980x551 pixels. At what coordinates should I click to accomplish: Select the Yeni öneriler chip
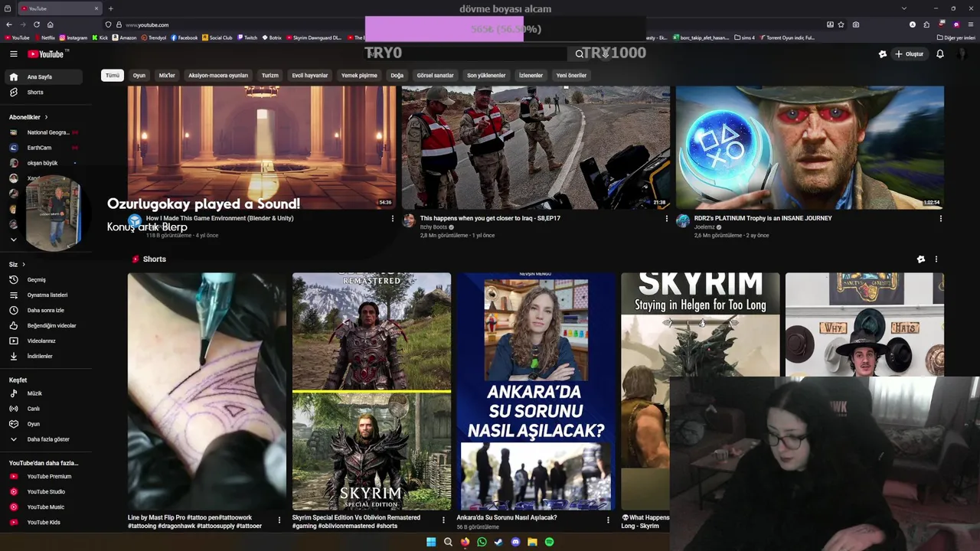coord(571,75)
